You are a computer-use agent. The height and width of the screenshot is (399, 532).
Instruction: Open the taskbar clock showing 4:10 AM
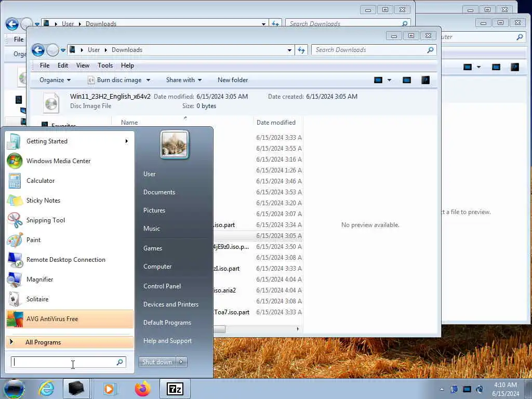(x=505, y=389)
